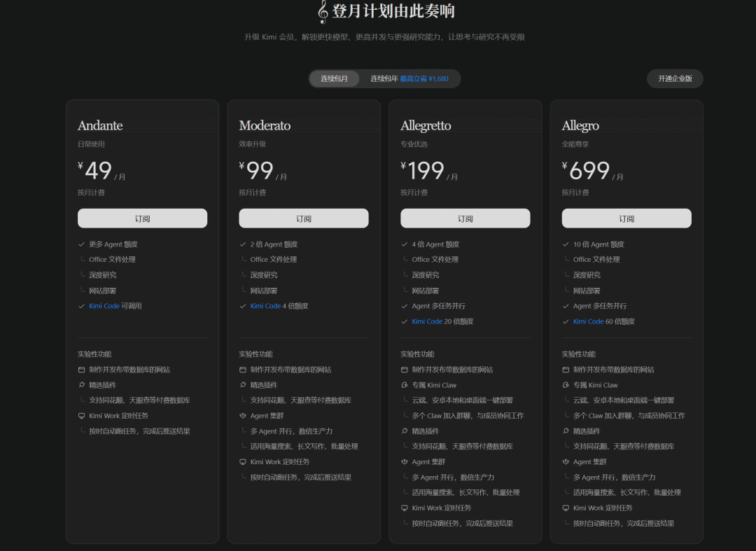Switch to 连续包月 monthly billing
This screenshot has width=756, height=551.
click(334, 78)
